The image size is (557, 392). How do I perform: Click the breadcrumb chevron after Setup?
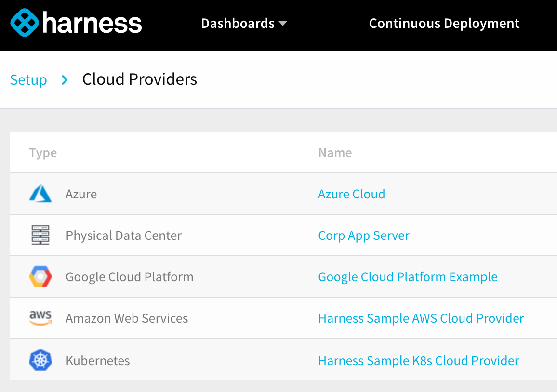click(x=64, y=80)
